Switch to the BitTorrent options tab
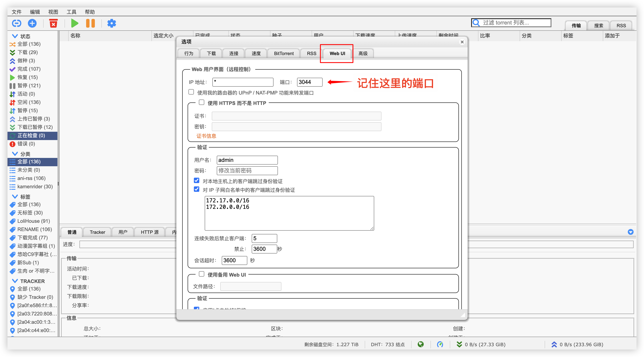This screenshot has height=357, width=644. [x=284, y=53]
